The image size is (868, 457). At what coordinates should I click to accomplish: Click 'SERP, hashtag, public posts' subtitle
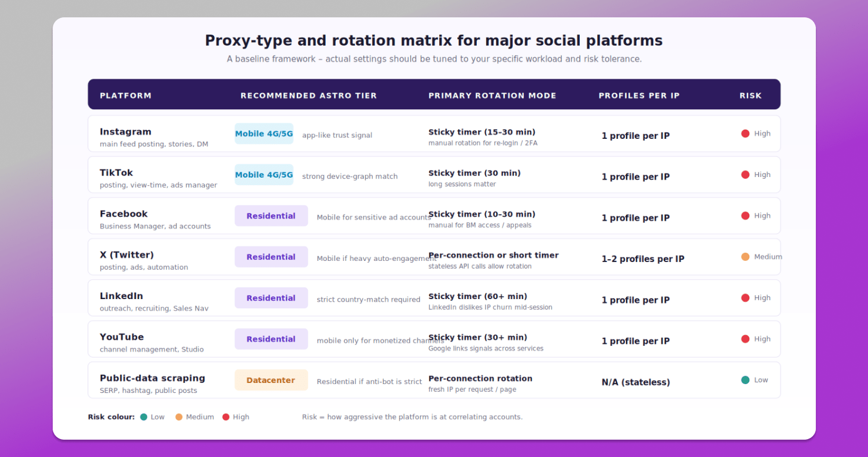click(x=148, y=390)
